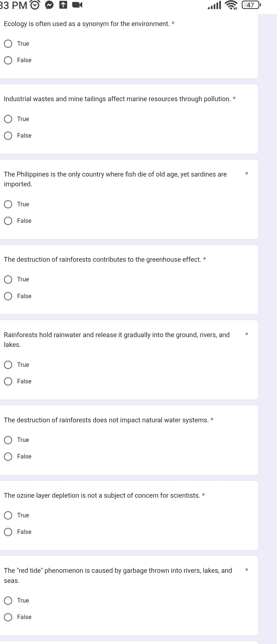The image size is (277, 644).
Task: Tap the signal strength bars icon
Action: 214,5
